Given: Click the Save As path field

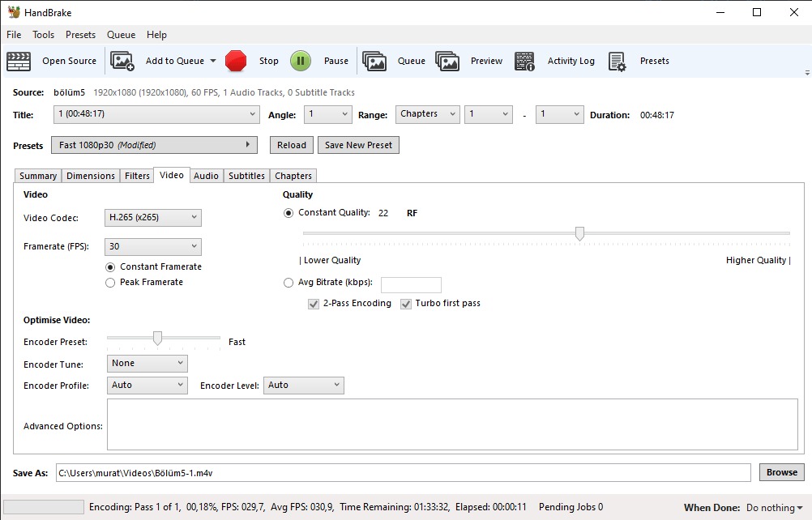Looking at the screenshot, I should (x=404, y=473).
